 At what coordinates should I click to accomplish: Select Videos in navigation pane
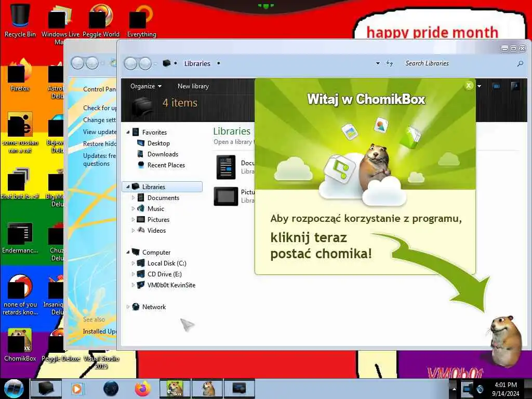click(156, 230)
